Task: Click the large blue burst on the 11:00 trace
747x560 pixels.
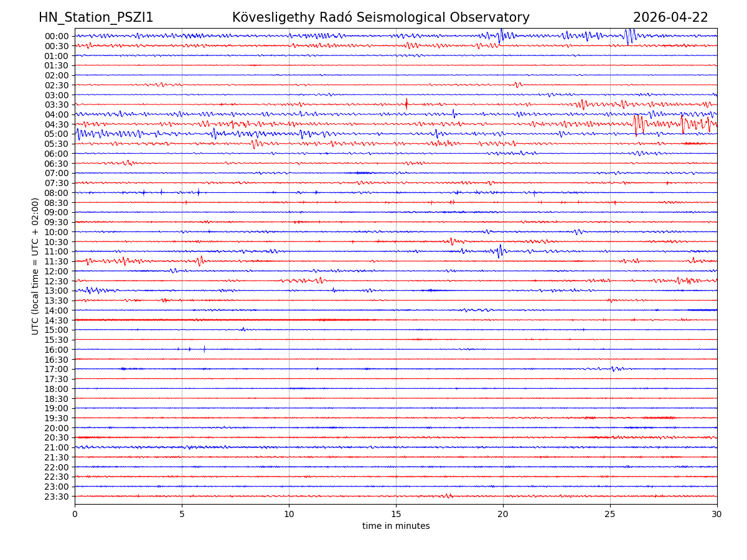Action: point(499,251)
